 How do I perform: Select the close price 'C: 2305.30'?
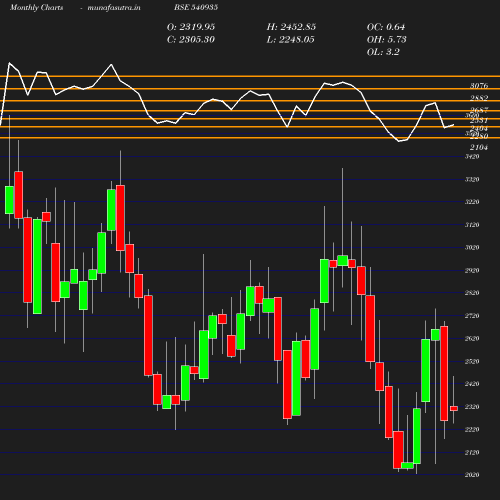tap(191, 40)
